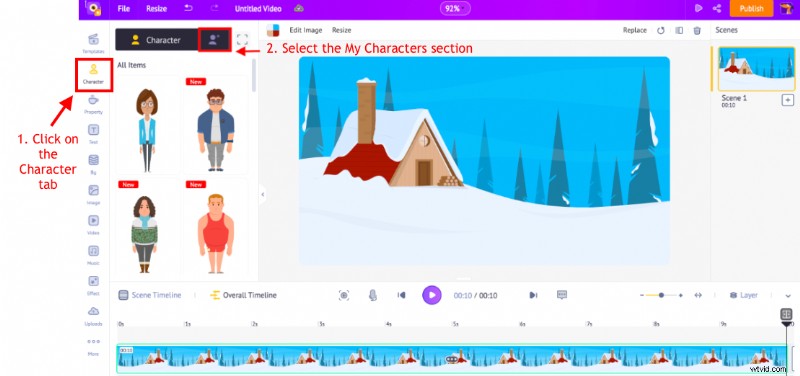The width and height of the screenshot is (800, 376).
Task: Skip to the previous scene
Action: tap(402, 295)
